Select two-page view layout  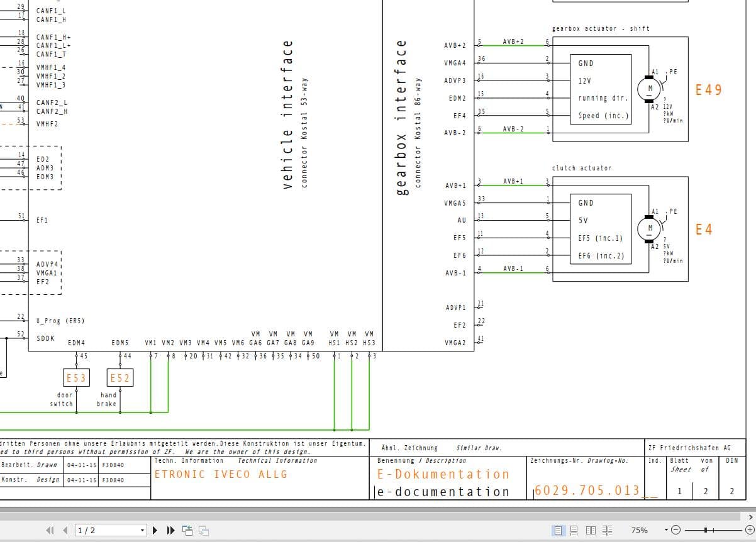click(591, 531)
